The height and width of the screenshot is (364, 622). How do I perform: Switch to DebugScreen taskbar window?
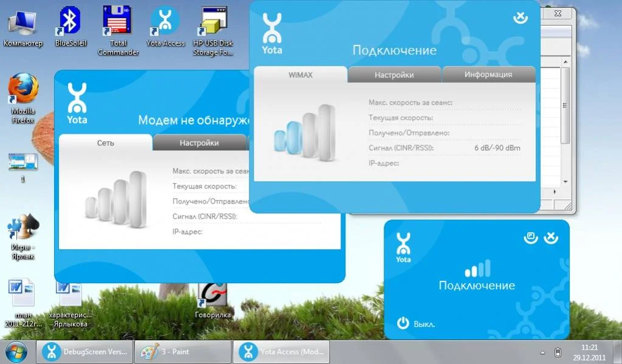coord(85,352)
